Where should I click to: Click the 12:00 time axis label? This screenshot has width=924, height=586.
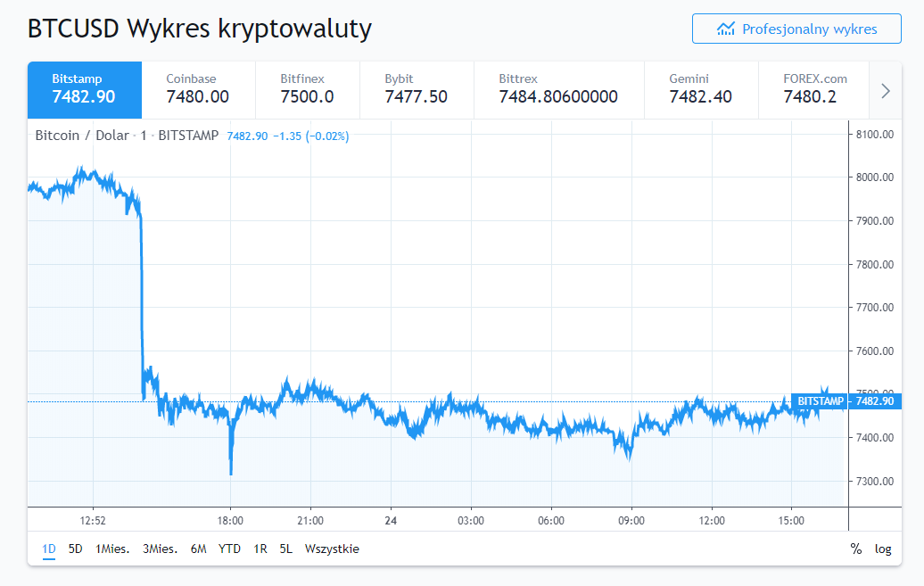coord(712,521)
